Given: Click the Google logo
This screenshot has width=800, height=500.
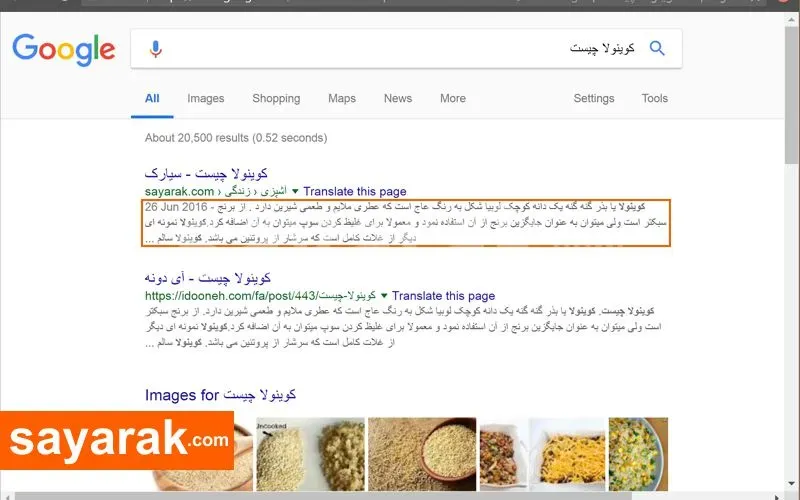Looking at the screenshot, I should click(64, 49).
